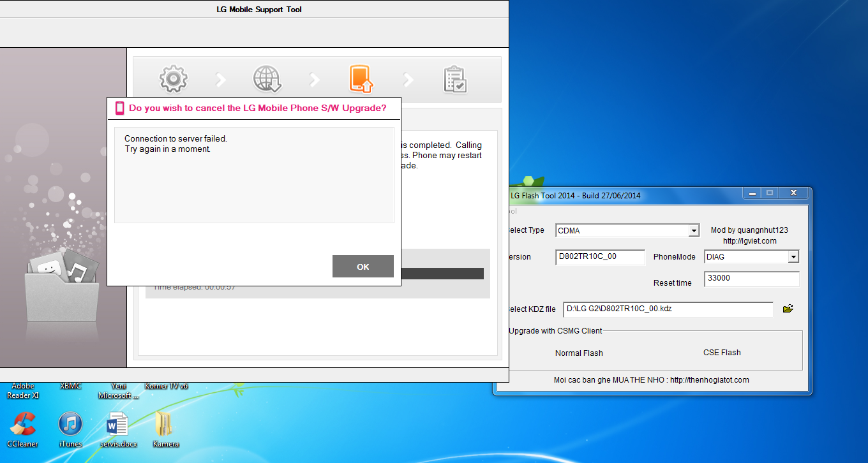Screen dimensions: 868x463
Task: Click the LG Flash Tool 2014 title text
Action: tap(575, 195)
